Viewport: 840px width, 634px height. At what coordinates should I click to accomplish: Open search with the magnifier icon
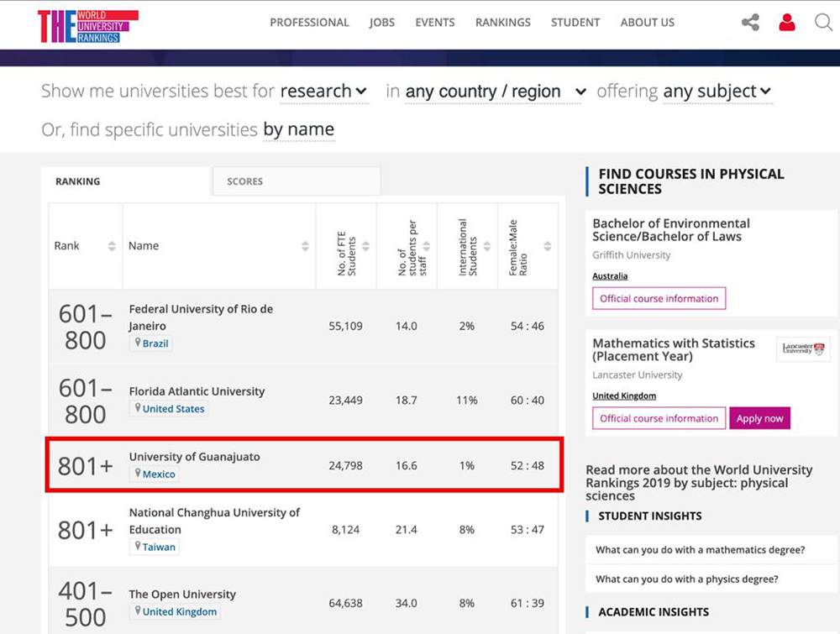(823, 23)
